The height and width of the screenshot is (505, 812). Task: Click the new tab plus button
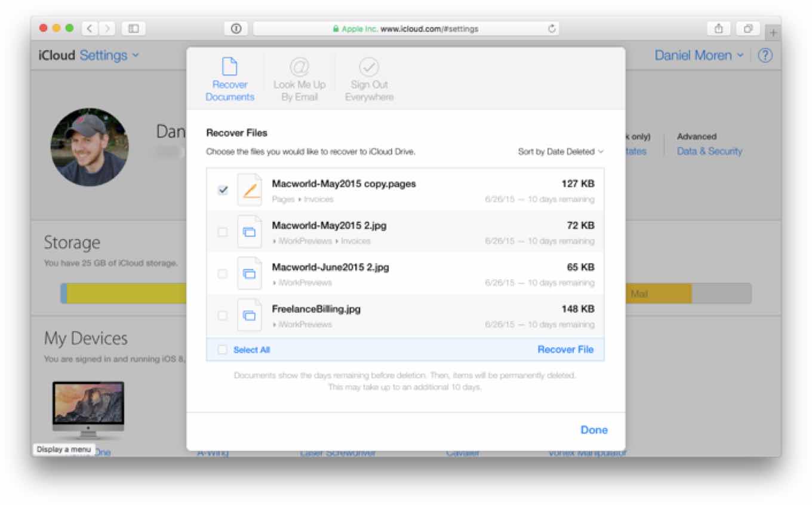773,33
